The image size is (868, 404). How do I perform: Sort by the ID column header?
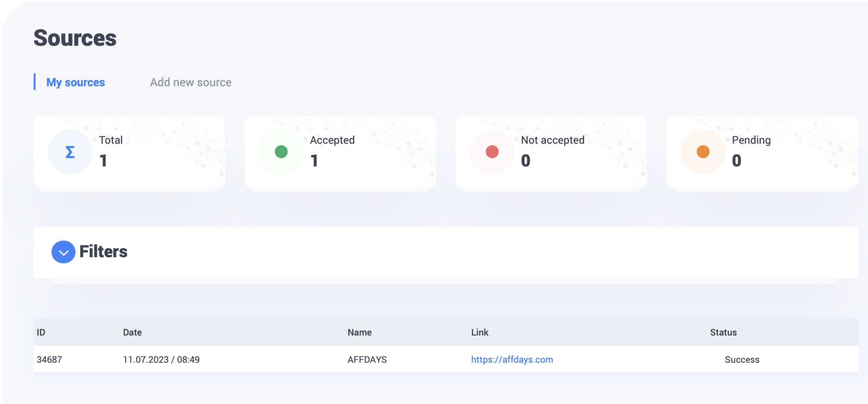click(x=41, y=332)
